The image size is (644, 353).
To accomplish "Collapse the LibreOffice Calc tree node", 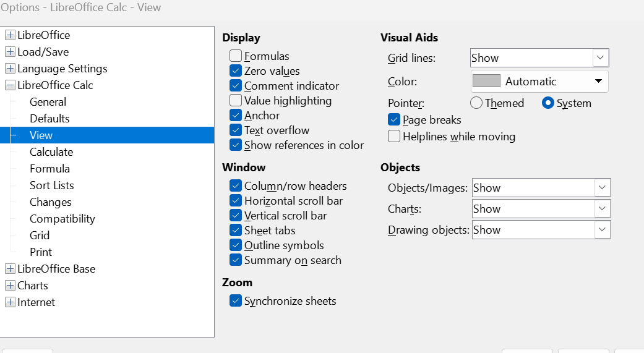I will [10, 85].
